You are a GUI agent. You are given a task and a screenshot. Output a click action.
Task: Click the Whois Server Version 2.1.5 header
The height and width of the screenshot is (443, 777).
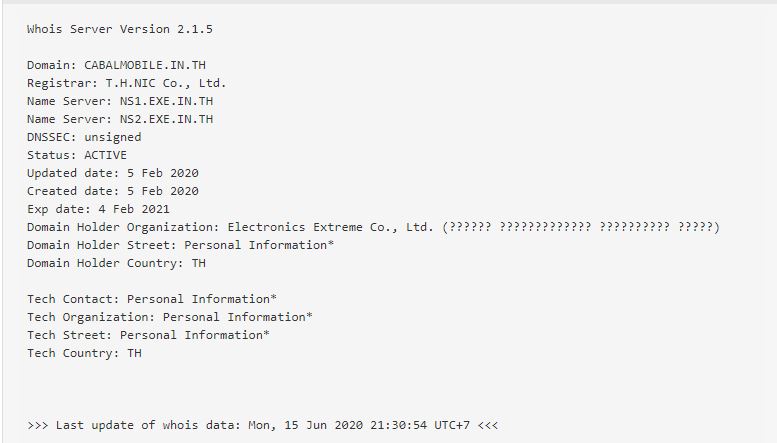click(120, 29)
